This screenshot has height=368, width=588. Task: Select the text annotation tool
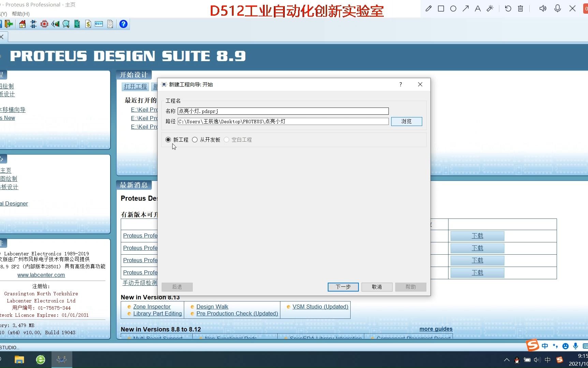point(478,9)
